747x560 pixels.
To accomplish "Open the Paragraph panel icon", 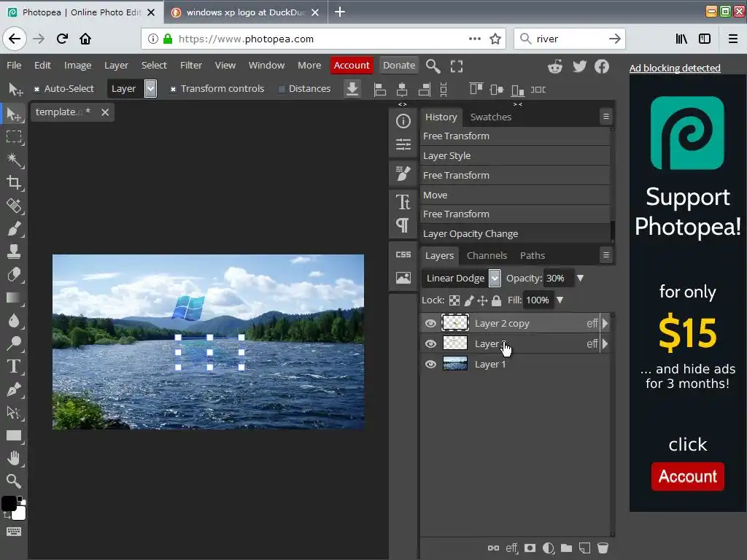I will pyautogui.click(x=403, y=225).
